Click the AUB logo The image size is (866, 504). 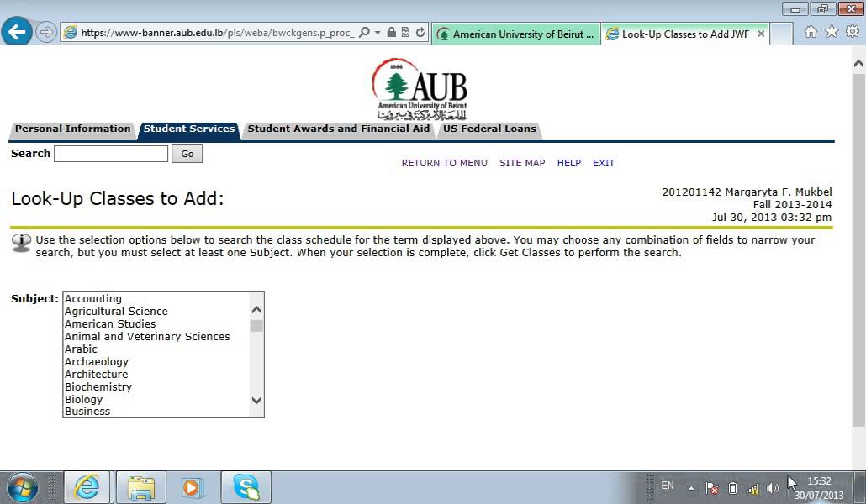click(x=420, y=89)
